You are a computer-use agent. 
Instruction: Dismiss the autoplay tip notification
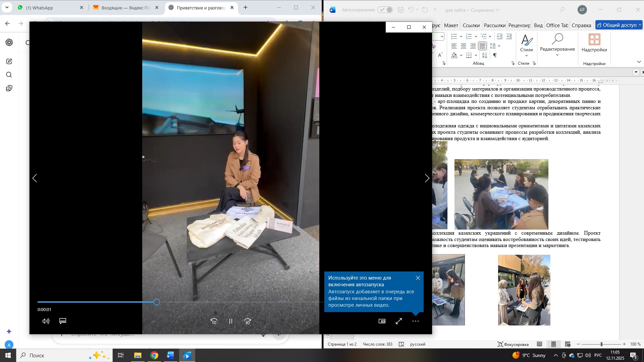click(418, 278)
